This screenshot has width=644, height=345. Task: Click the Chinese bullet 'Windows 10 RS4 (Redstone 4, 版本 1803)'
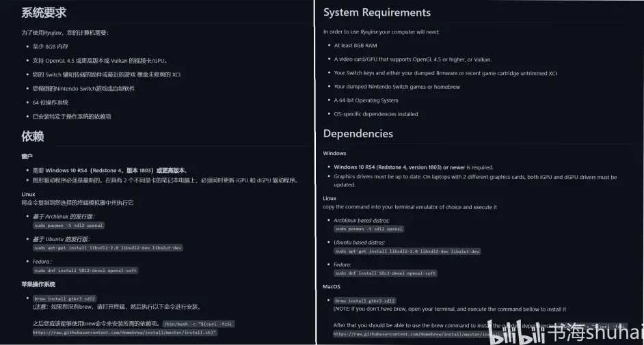(110, 170)
